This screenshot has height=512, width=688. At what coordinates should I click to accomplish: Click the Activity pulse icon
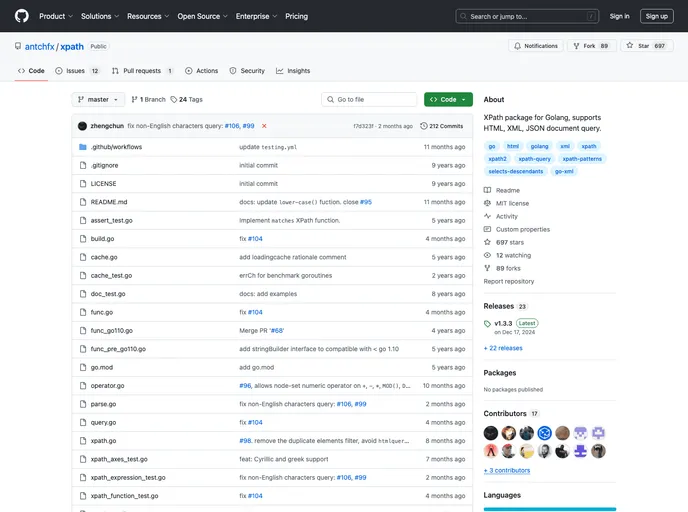pos(487,216)
